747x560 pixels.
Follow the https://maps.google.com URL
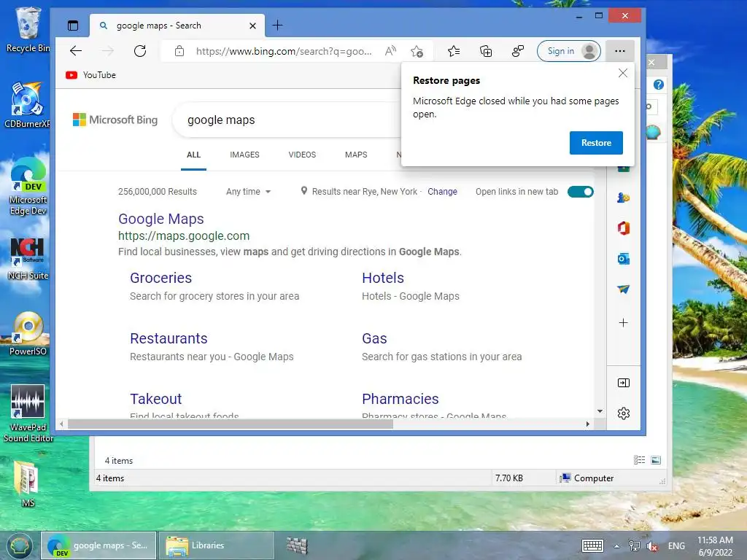[x=184, y=236]
